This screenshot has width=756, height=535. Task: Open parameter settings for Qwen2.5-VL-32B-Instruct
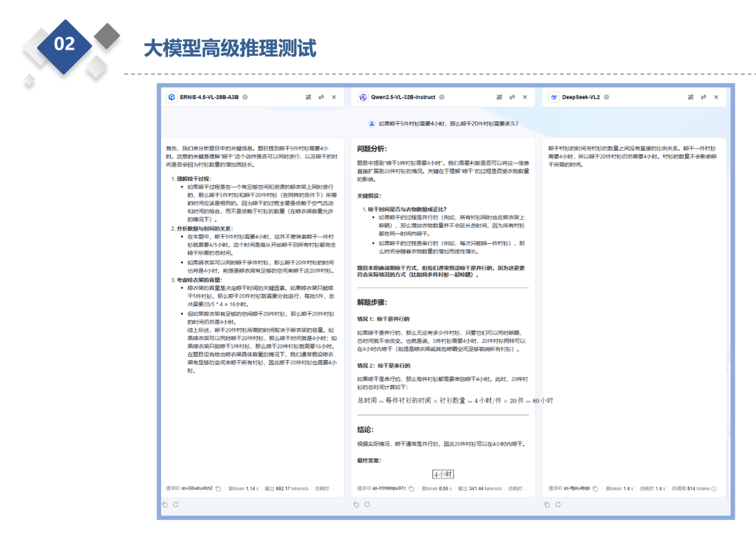[500, 98]
